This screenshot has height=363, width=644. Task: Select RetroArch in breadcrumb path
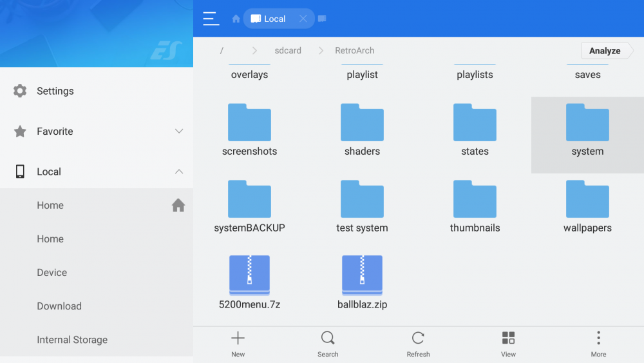pyautogui.click(x=354, y=50)
